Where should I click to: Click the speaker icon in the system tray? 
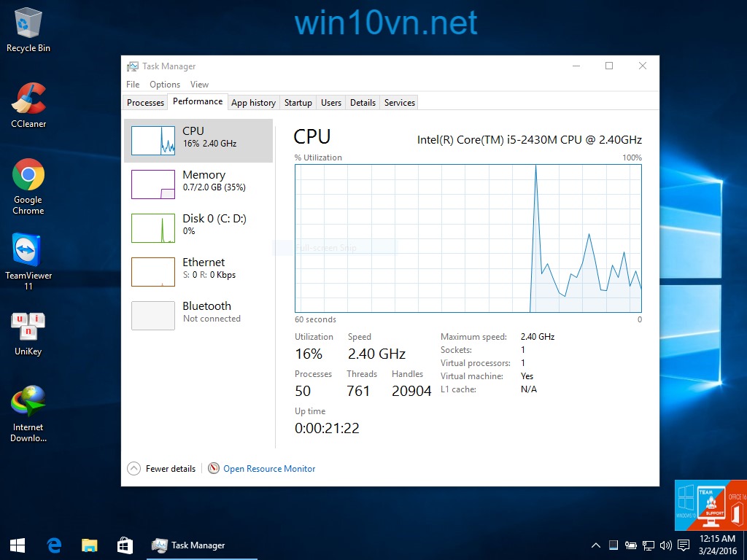pyautogui.click(x=665, y=545)
